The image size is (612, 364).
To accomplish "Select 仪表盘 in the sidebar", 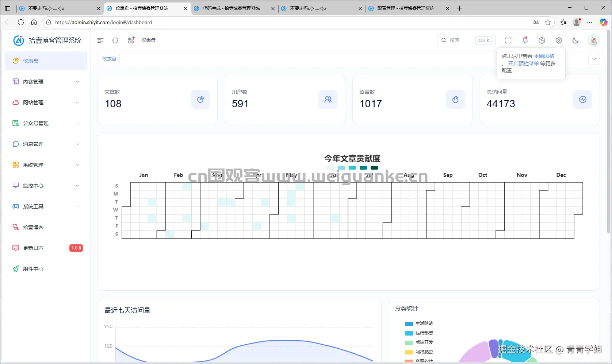I will (x=46, y=61).
